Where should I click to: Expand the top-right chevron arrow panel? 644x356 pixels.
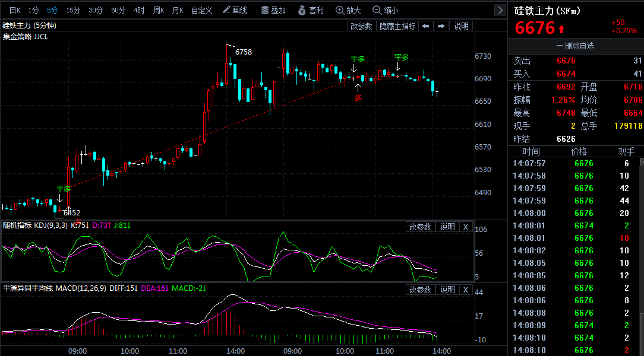500,10
